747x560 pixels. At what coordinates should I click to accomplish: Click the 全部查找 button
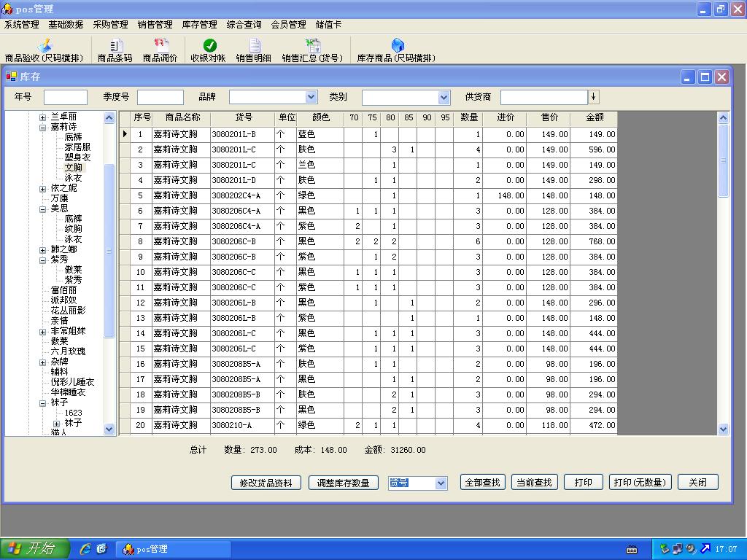(x=483, y=483)
